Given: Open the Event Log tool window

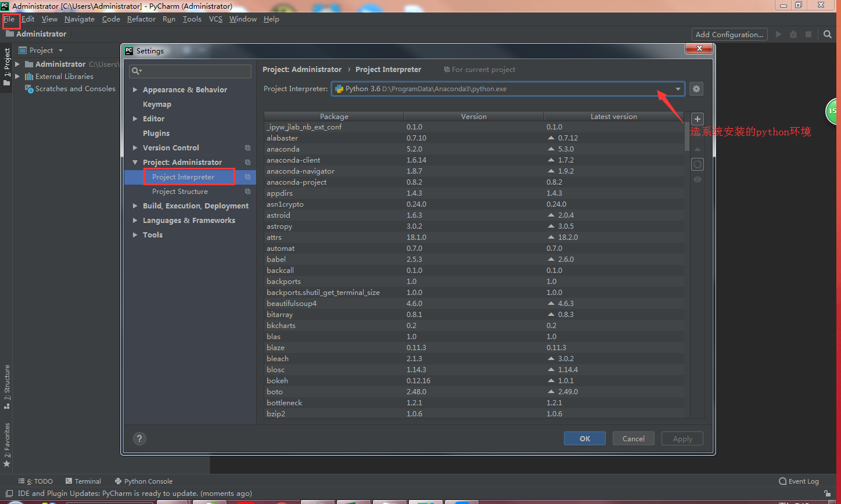Looking at the screenshot, I should coord(799,481).
